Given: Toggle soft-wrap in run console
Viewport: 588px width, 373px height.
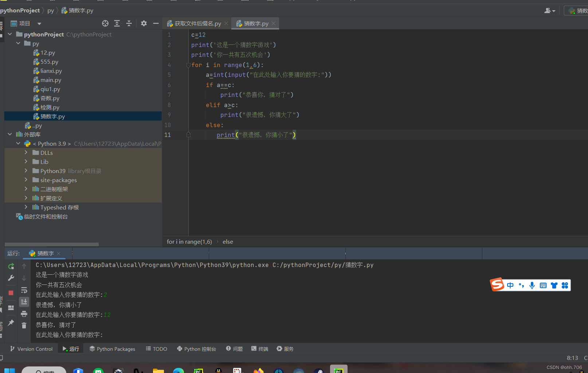Looking at the screenshot, I should (24, 290).
